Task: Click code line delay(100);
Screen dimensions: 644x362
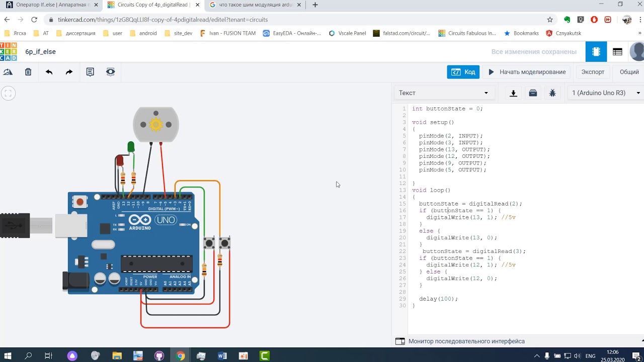Action: tap(438, 299)
